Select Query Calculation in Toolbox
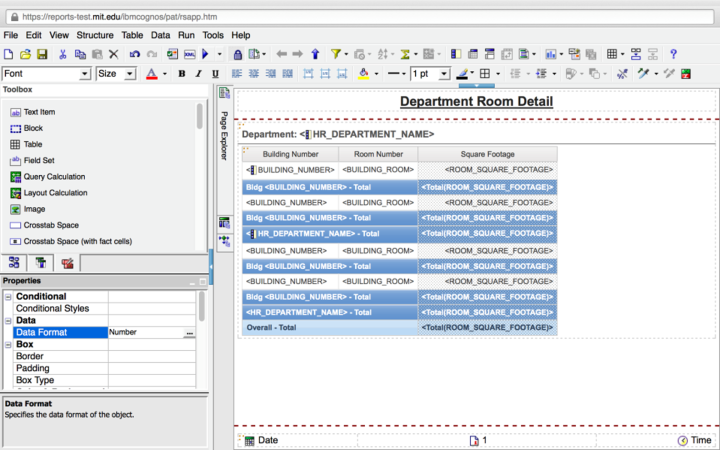This screenshot has height=450, width=720. (x=54, y=176)
